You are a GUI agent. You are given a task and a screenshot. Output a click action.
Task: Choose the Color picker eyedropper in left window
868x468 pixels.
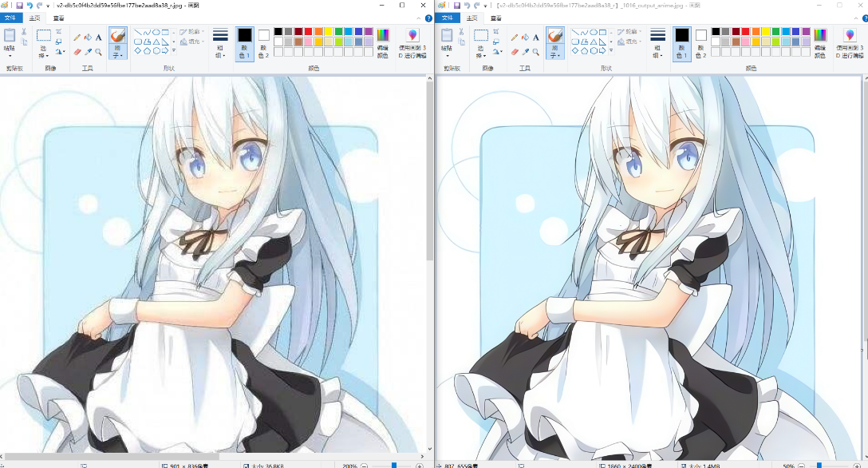[x=88, y=51]
